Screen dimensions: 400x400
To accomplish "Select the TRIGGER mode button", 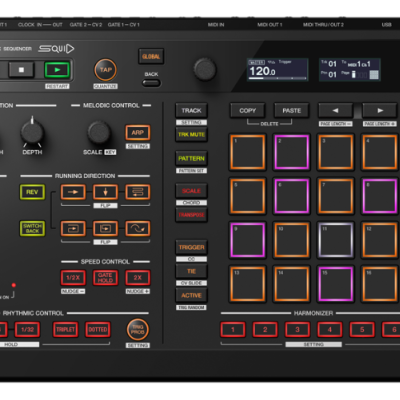I will click(191, 247).
